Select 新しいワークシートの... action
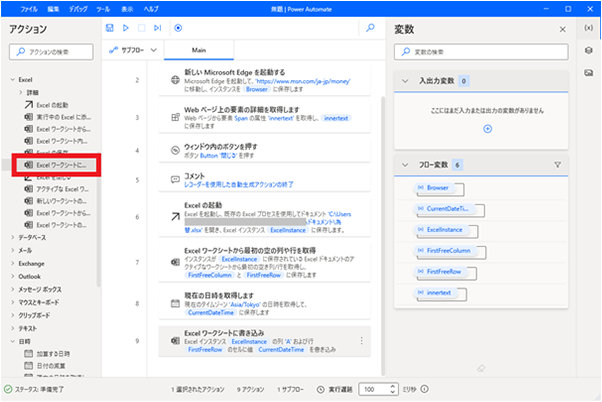 tap(56, 201)
